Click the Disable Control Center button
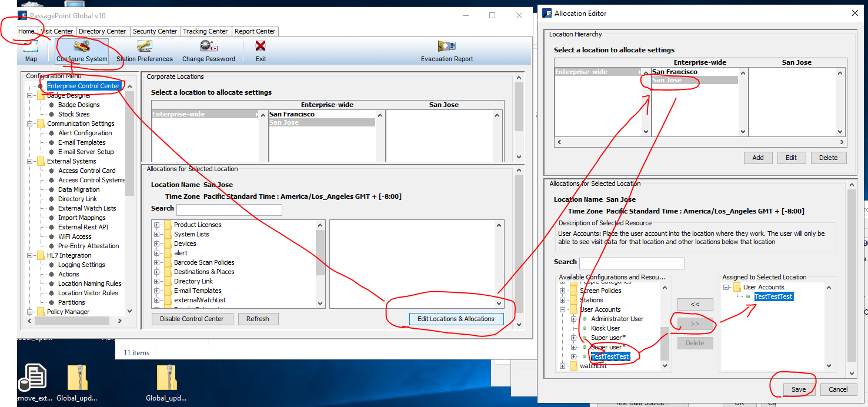This screenshot has height=407, width=868. [192, 319]
